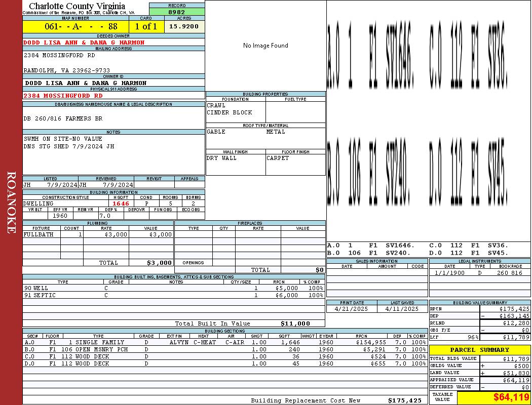Select the fireplaces total $0
The width and height of the screenshot is (532, 405).
[x=320, y=270]
